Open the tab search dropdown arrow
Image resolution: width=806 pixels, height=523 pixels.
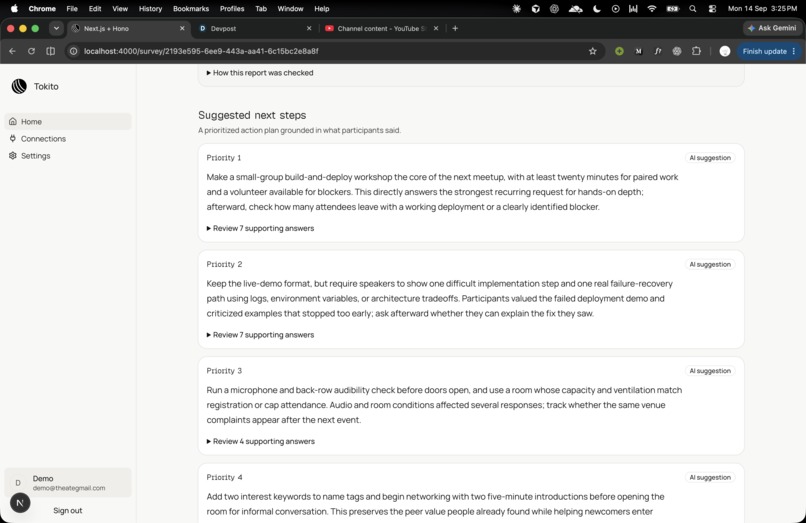pos(56,28)
